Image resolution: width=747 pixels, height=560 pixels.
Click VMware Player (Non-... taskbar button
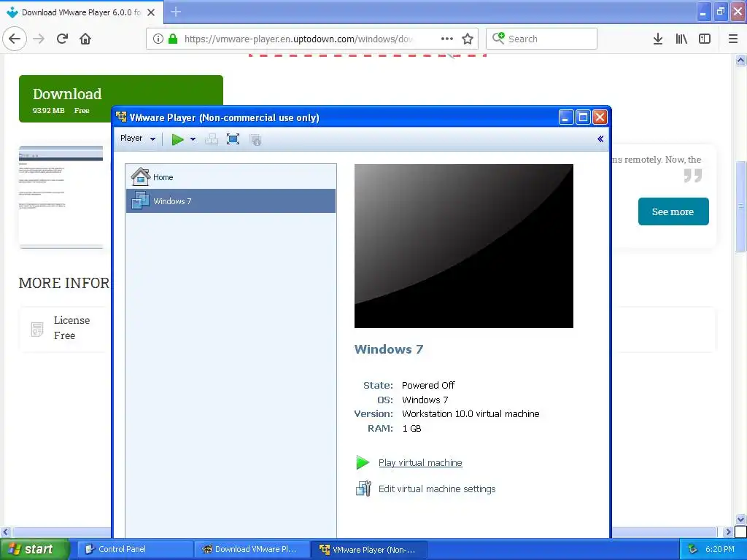369,550
